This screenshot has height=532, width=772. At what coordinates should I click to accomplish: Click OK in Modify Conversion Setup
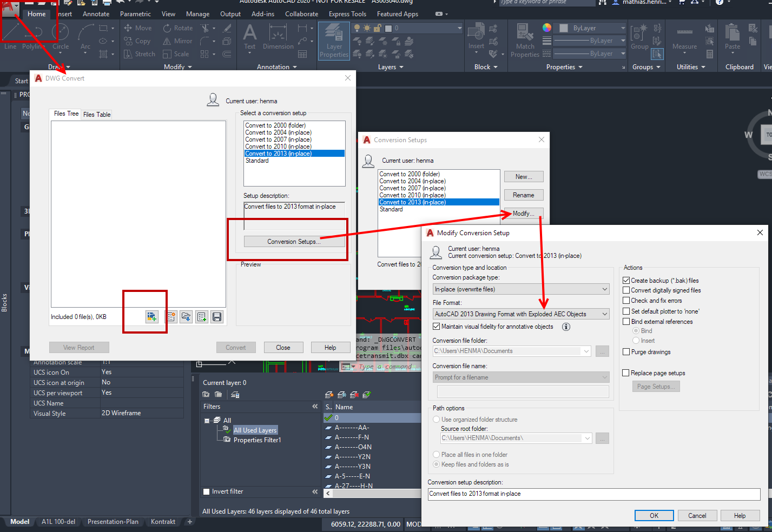[x=654, y=515]
